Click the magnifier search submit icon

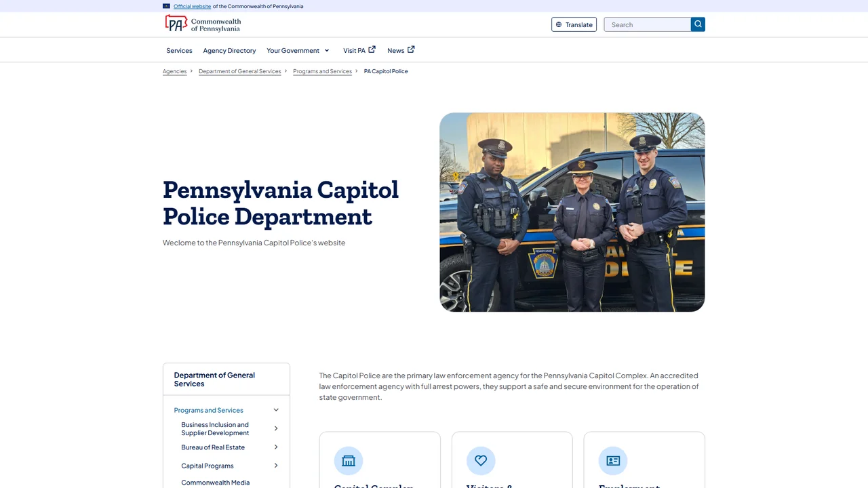pyautogui.click(x=698, y=24)
